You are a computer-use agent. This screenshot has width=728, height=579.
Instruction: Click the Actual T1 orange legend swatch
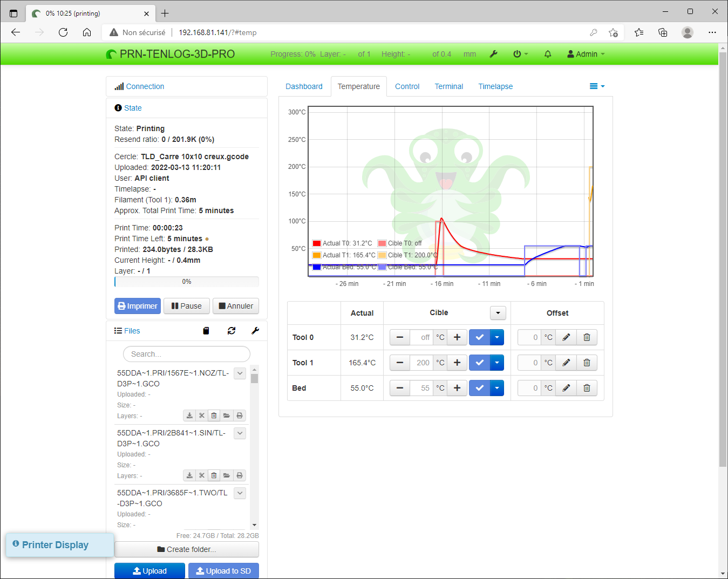(317, 255)
